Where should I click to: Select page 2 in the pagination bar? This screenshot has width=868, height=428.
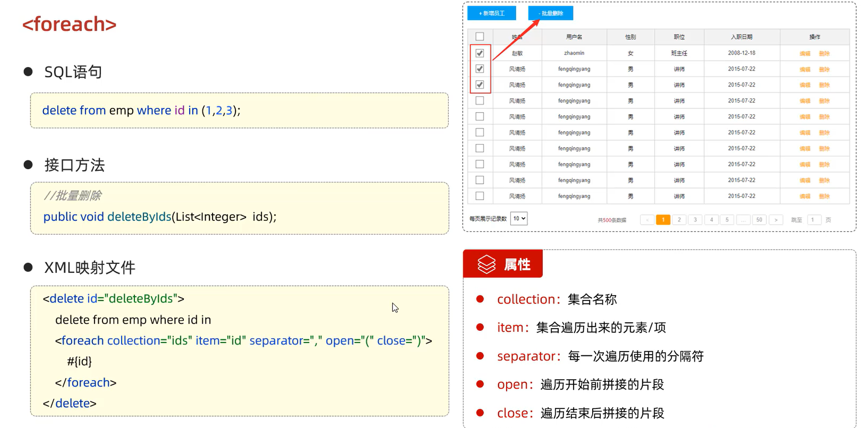point(679,220)
